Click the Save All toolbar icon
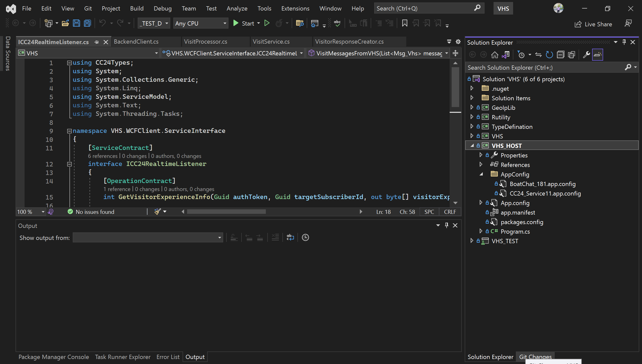The width and height of the screenshot is (642, 364). (x=87, y=23)
